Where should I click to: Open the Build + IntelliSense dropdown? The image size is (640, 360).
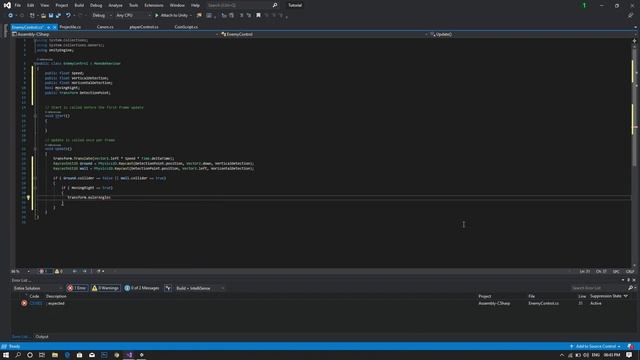pyautogui.click(x=200, y=288)
